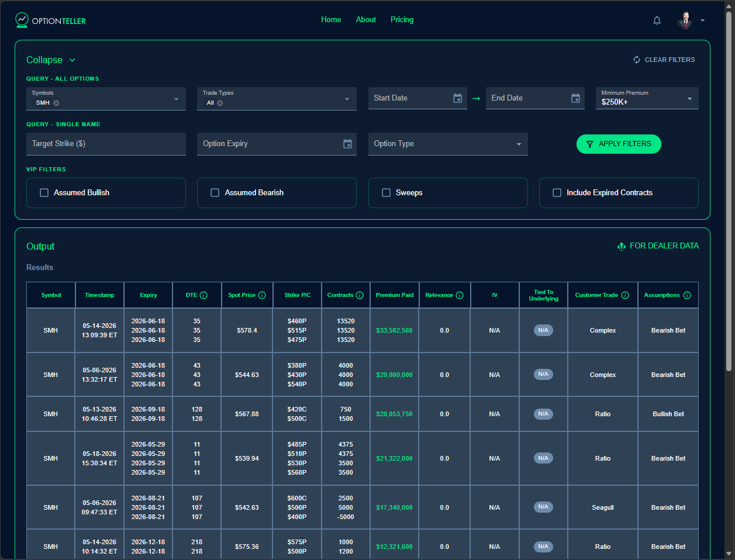735x560 pixels.
Task: Remove the All trade type chip
Action: tap(220, 103)
